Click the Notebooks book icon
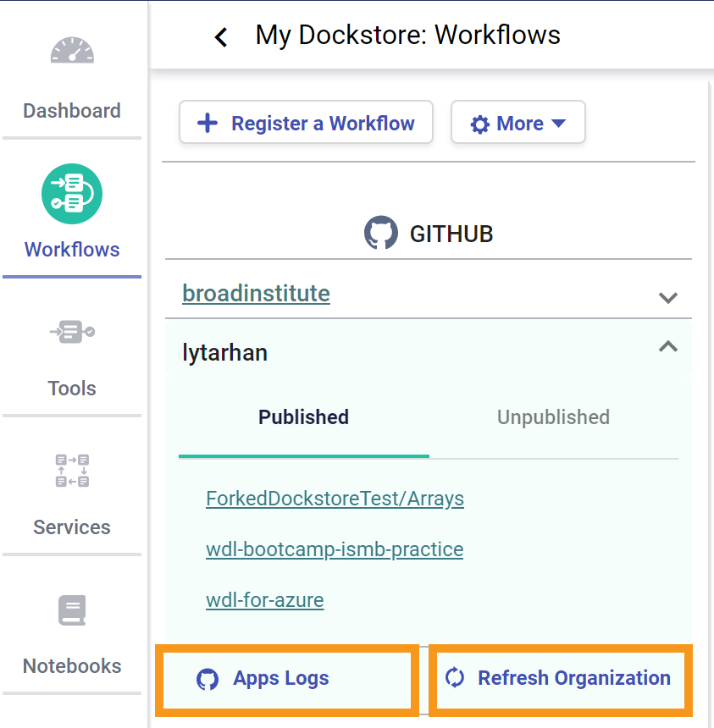Viewport: 714px width, 728px height. tap(72, 609)
